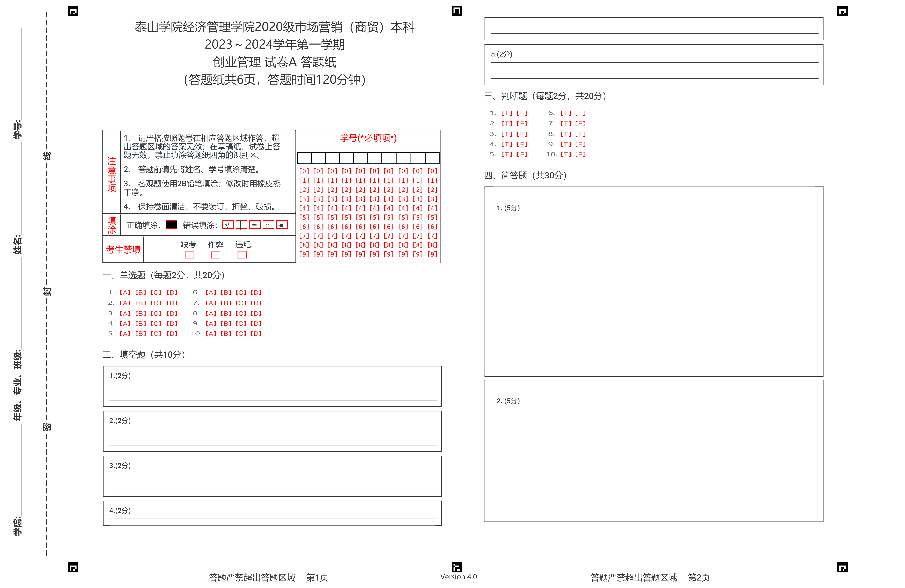Viewport: 905px width, 588px height.
Task: Check the 违纪 box
Action: 242,255
